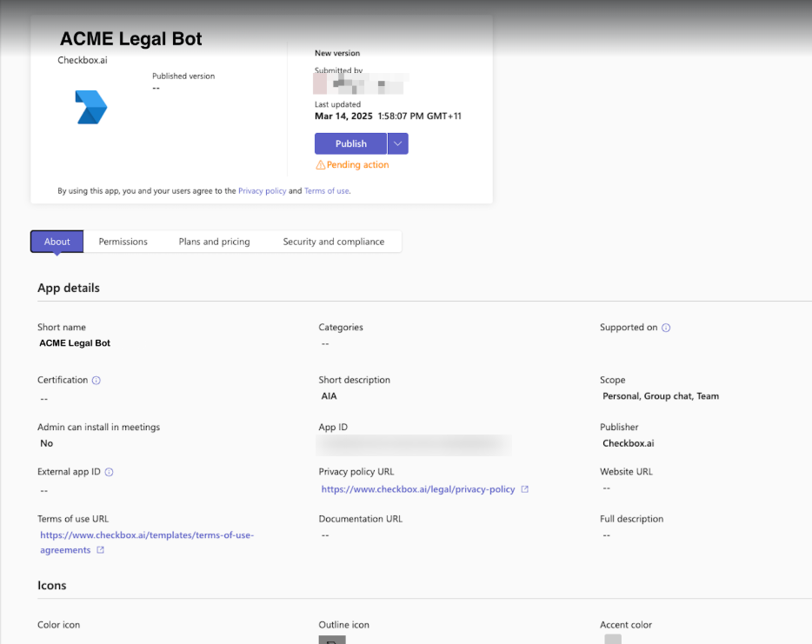Click the Short description value AIA

pyautogui.click(x=329, y=396)
